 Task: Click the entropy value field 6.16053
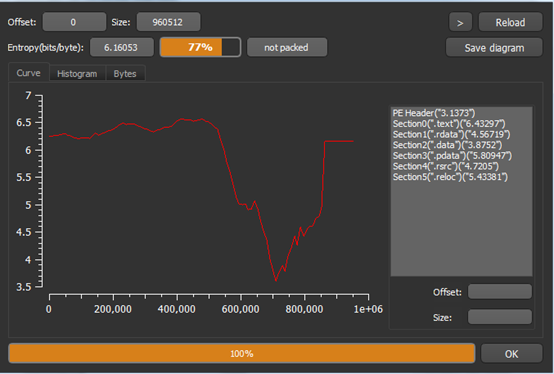(x=122, y=47)
